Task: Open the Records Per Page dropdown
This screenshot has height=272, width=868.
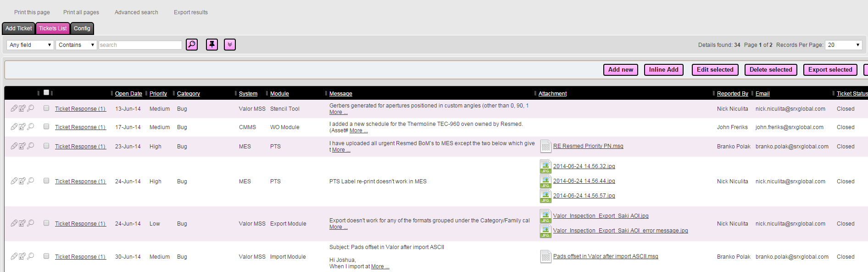Action: pyautogui.click(x=843, y=45)
